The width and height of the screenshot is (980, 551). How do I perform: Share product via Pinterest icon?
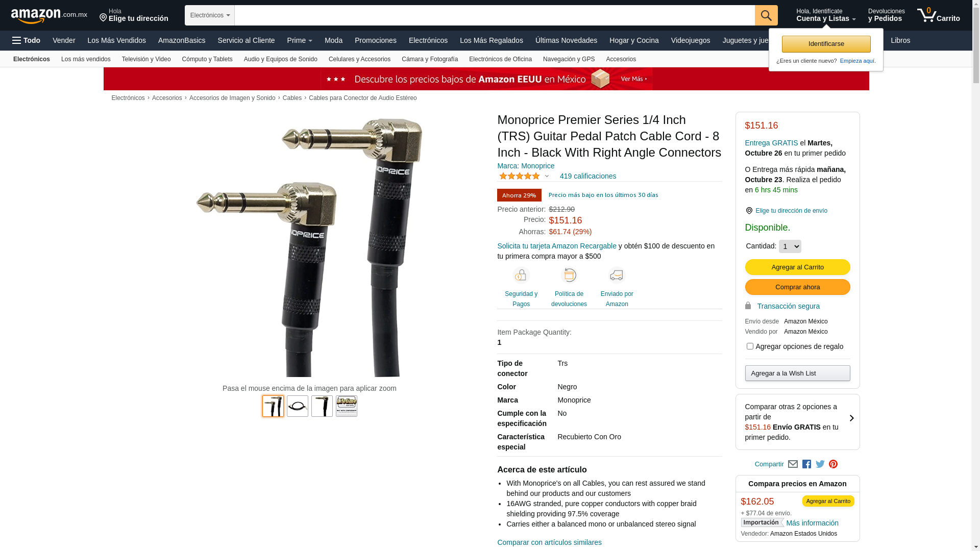click(833, 464)
